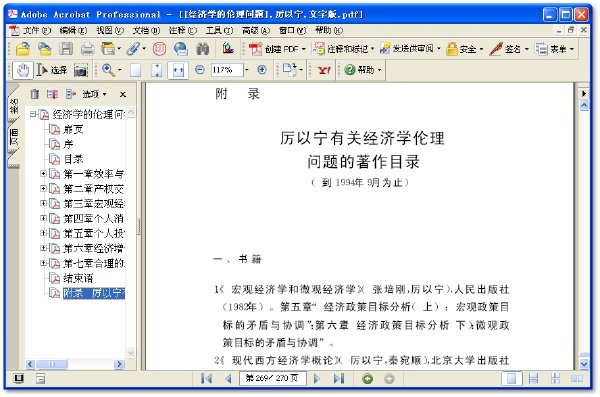Open bookmarks 选项 options menu
Viewport: 600px width, 397px height.
95,94
